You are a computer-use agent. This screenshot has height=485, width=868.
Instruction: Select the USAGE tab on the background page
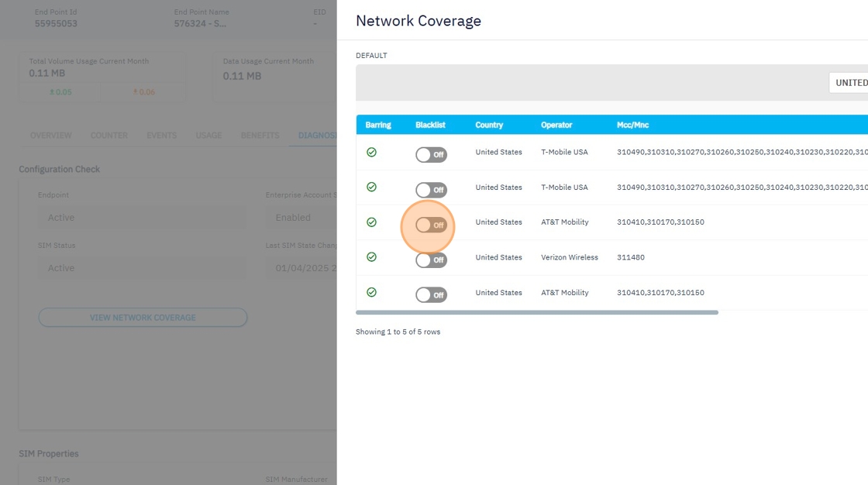click(x=208, y=136)
